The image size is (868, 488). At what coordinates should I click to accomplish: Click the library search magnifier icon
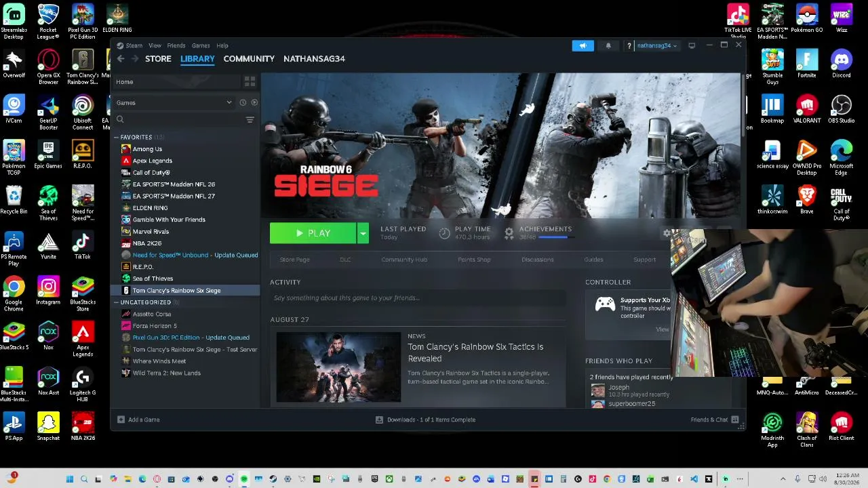pos(120,120)
